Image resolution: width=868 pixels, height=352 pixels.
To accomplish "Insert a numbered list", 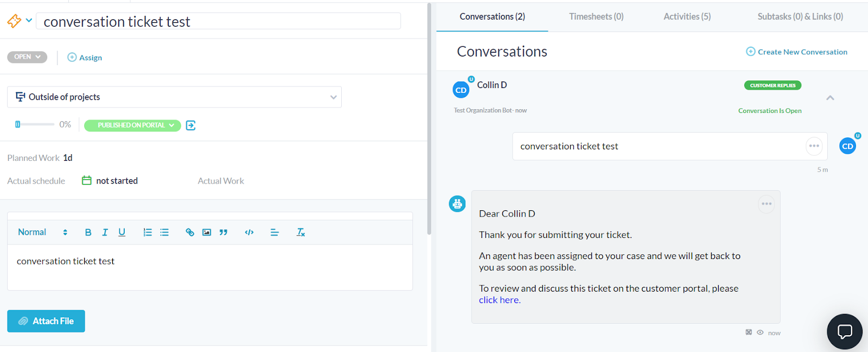I will [148, 232].
